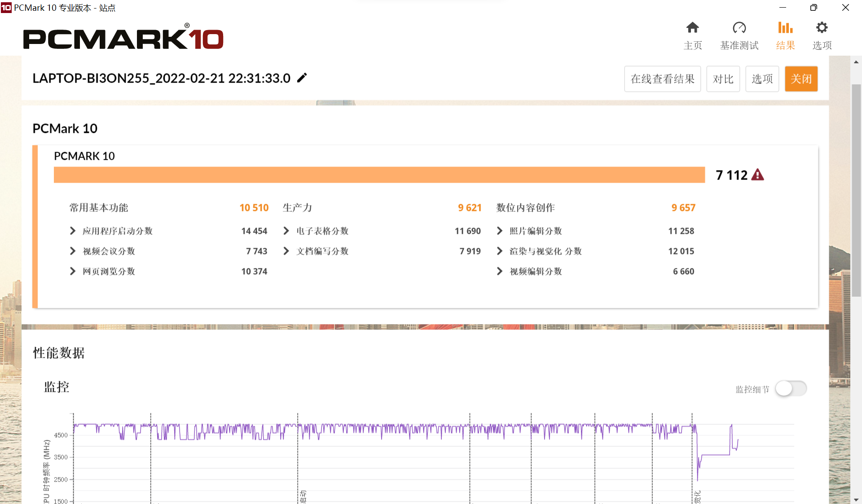Expand 视频会议分数 row

[x=73, y=251]
